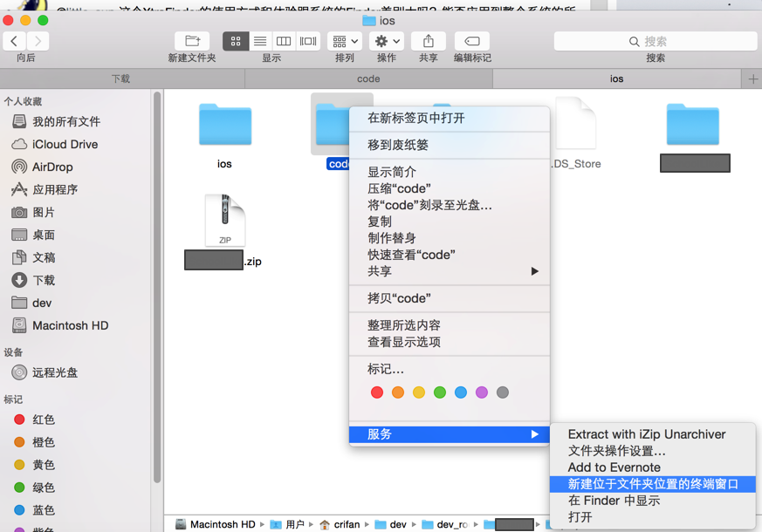Click the edit tags (编辑标记) icon
Screen dimensions: 762x532
click(x=472, y=41)
